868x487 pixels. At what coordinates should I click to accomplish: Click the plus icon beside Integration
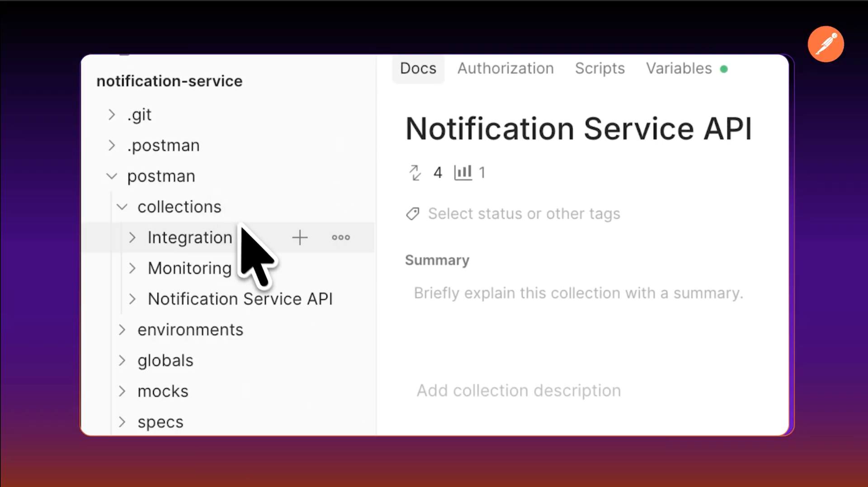tap(300, 237)
